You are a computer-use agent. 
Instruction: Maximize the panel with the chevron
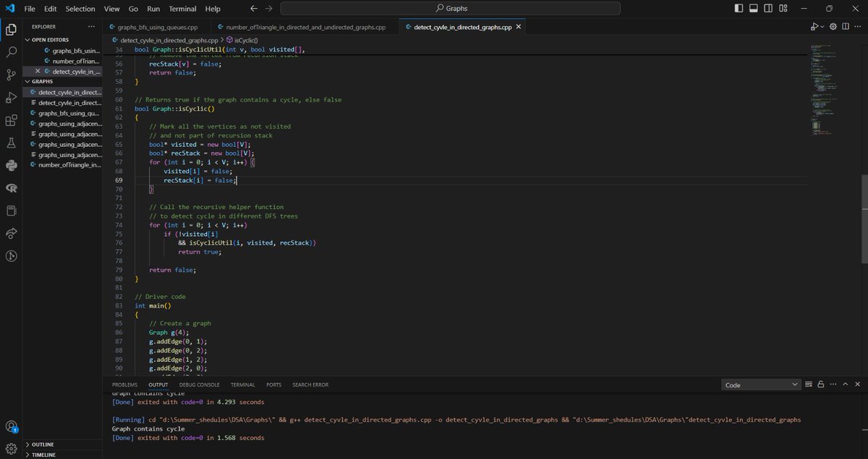[845, 385]
